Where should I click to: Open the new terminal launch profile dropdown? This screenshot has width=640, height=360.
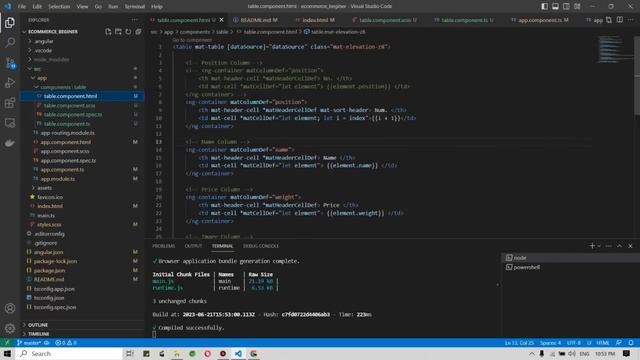coord(599,246)
